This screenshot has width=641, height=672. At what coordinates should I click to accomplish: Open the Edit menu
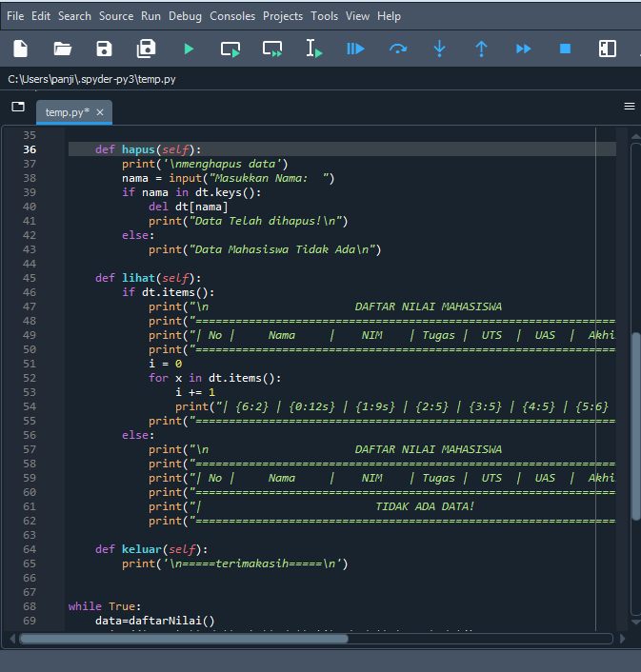tap(41, 16)
